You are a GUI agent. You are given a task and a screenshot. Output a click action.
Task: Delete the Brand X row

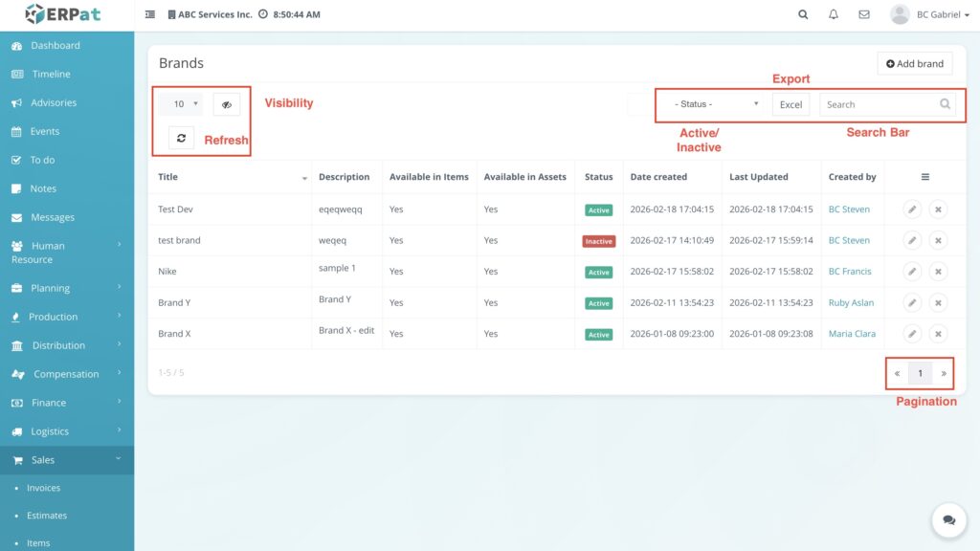938,334
